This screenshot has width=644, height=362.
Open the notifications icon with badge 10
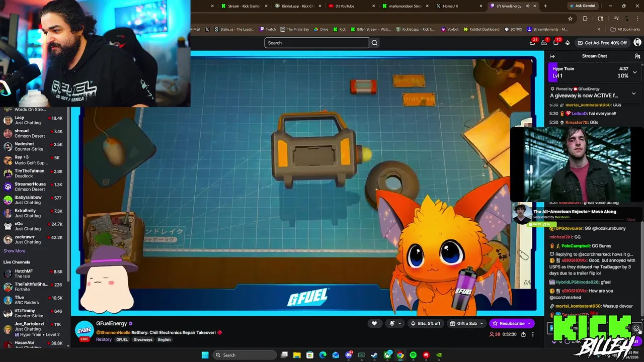pos(556,43)
